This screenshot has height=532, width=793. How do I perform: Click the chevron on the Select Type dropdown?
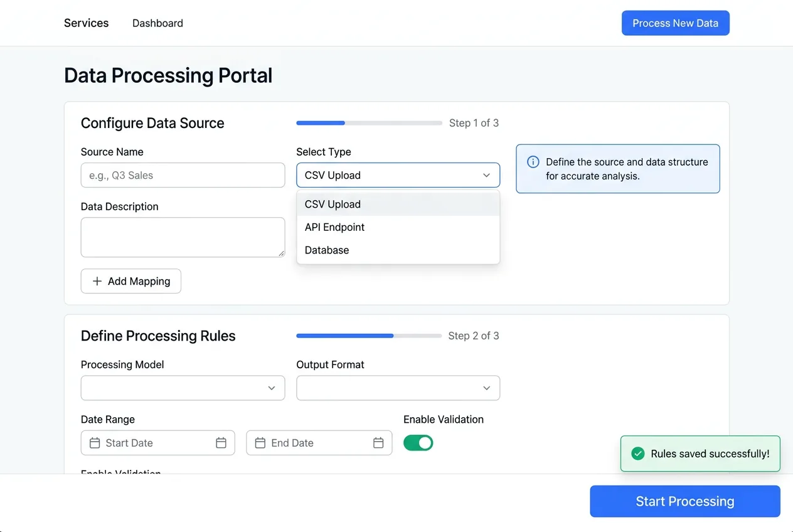click(x=487, y=176)
